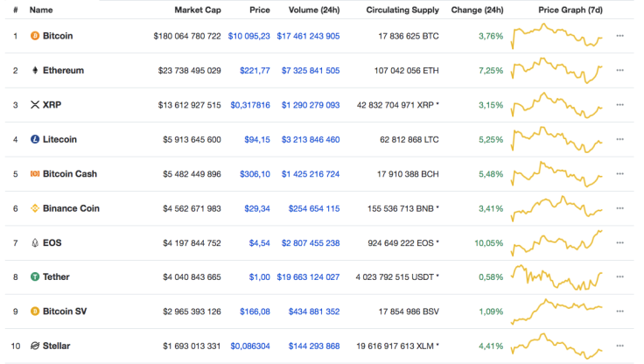Click the EOS logo icon
The image size is (644, 364).
pos(35,242)
